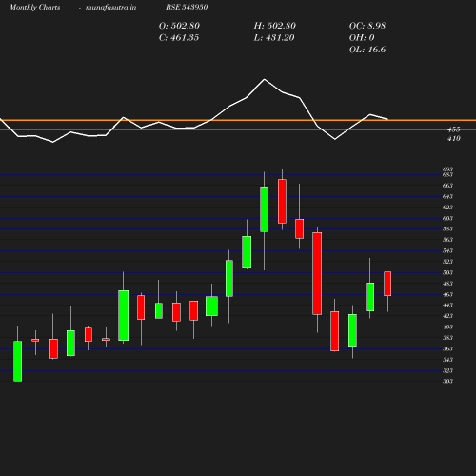Image resolution: width=476 pixels, height=476 pixels.
Task: Click the close value C: 461.35
Action: click(x=179, y=38)
